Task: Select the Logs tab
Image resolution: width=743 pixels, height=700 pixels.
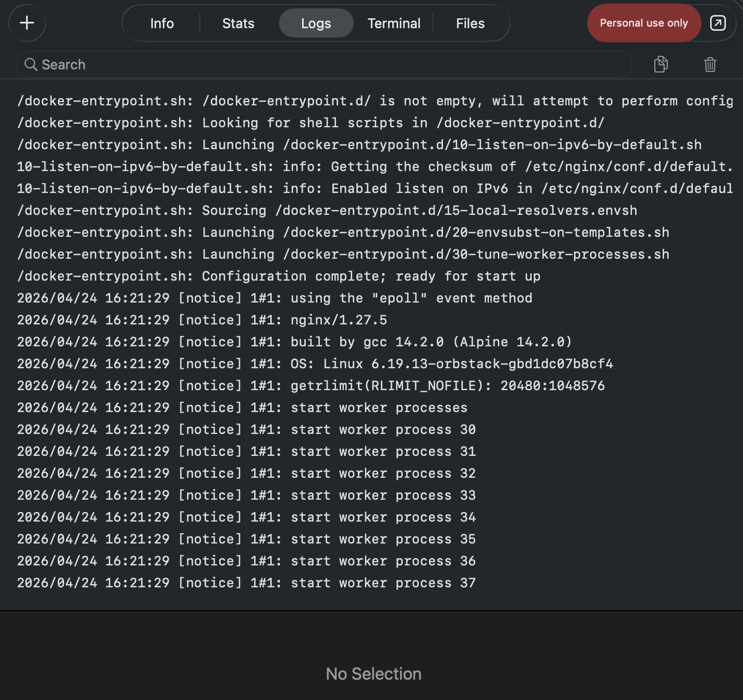Action: click(316, 23)
